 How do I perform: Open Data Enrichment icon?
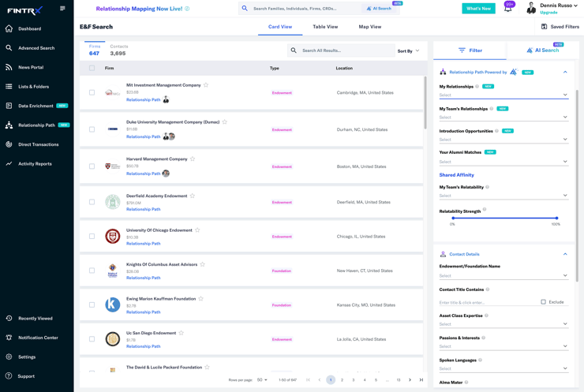point(9,106)
